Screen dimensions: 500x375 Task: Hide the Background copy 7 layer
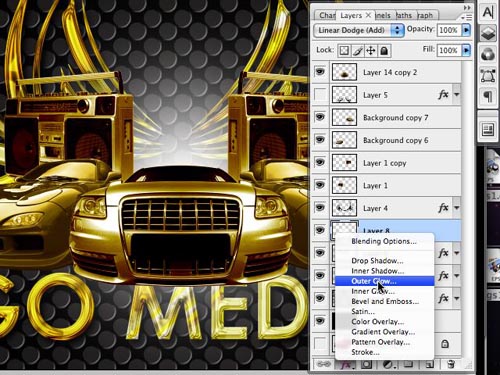coord(320,117)
